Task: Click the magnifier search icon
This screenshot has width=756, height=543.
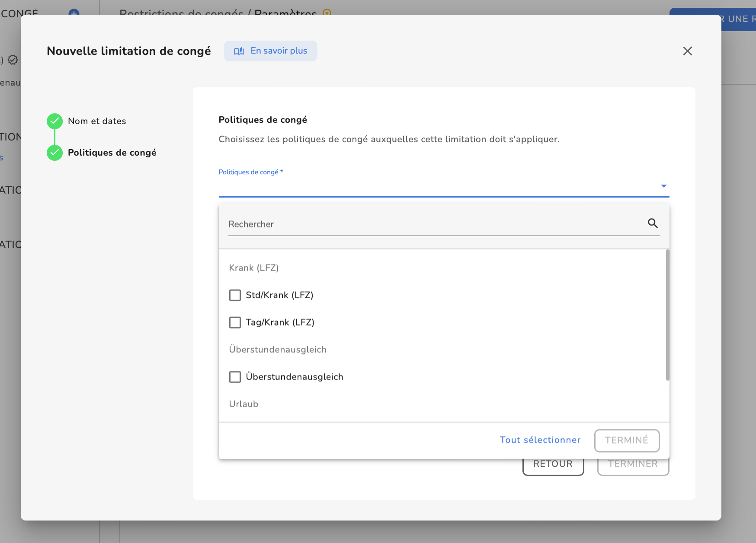Action: point(653,224)
